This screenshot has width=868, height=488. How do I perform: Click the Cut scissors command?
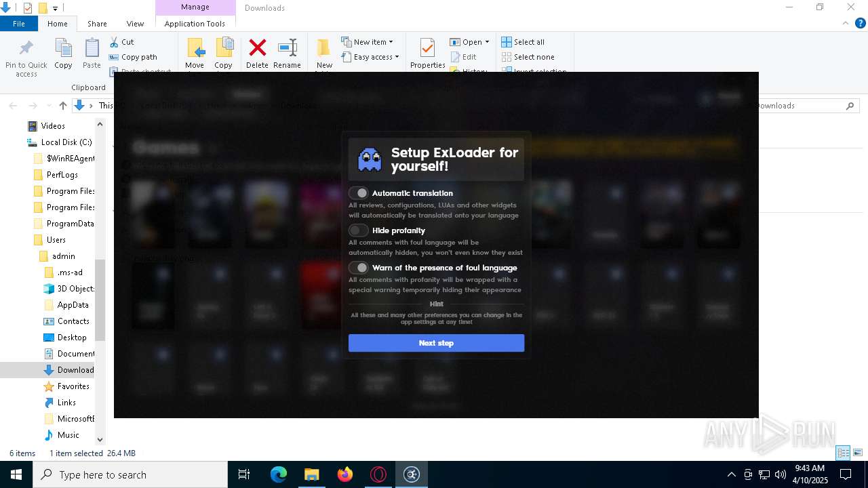pos(122,42)
